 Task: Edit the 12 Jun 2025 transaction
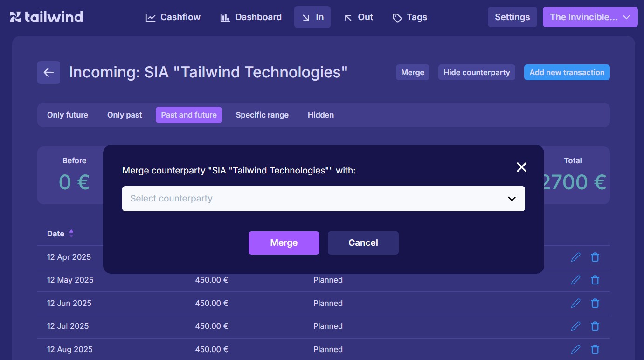pos(576,303)
